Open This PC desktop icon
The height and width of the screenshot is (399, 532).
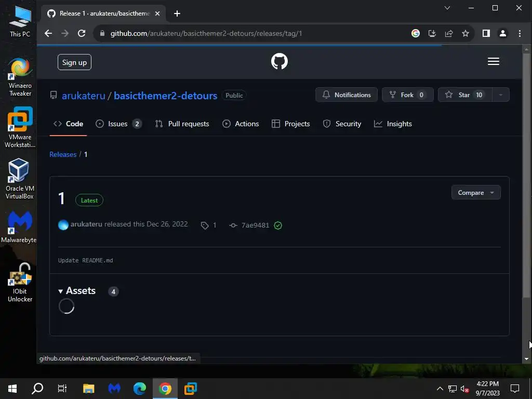coord(20,22)
